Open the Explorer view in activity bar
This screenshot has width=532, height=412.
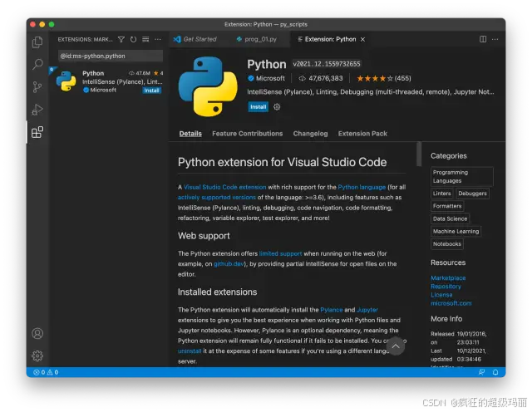click(x=37, y=42)
